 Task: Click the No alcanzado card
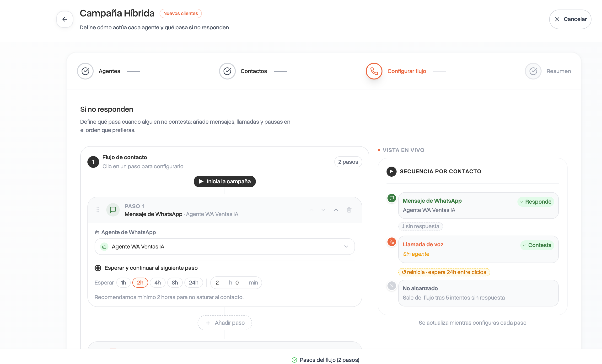click(478, 293)
